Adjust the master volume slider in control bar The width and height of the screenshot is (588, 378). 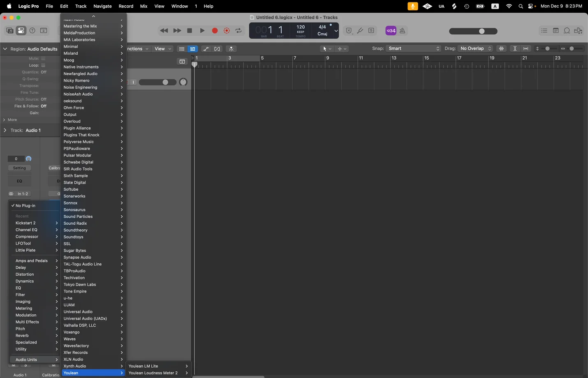[x=473, y=31]
